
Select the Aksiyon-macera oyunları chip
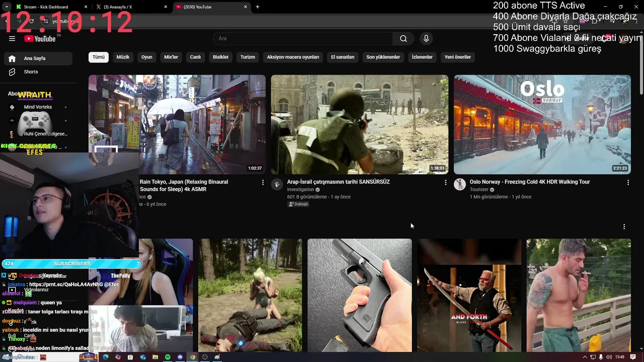pos(293,57)
